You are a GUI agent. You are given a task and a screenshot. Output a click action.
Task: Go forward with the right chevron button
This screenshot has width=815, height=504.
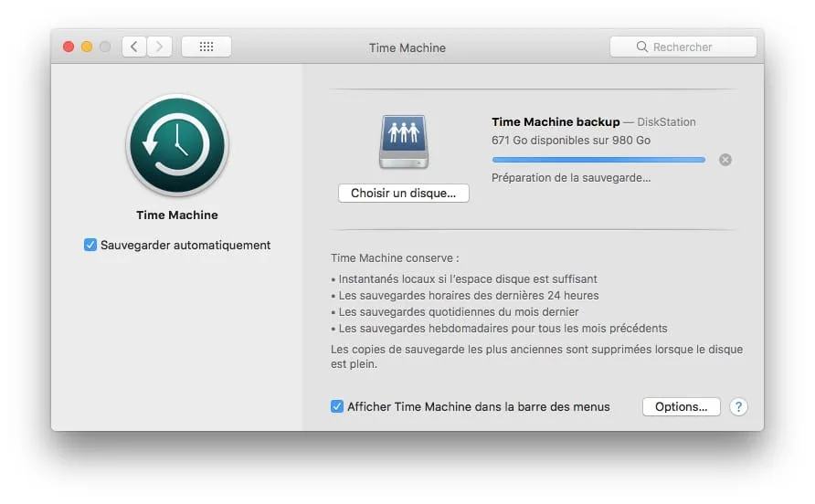point(159,47)
